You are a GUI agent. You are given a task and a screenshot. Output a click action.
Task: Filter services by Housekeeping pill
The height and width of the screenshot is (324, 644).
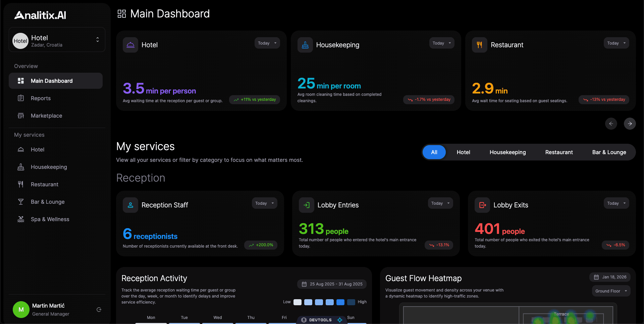point(507,152)
